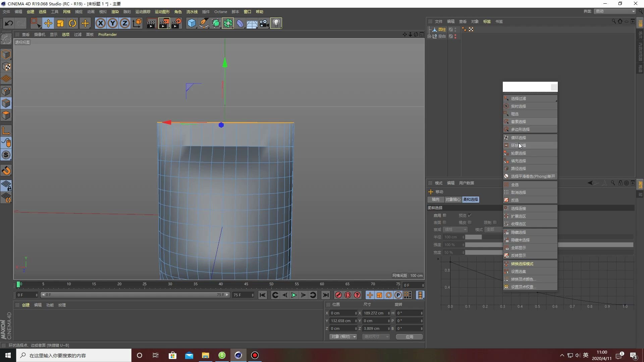Toggle X axis lock button
The image size is (644, 362).
coord(100,23)
